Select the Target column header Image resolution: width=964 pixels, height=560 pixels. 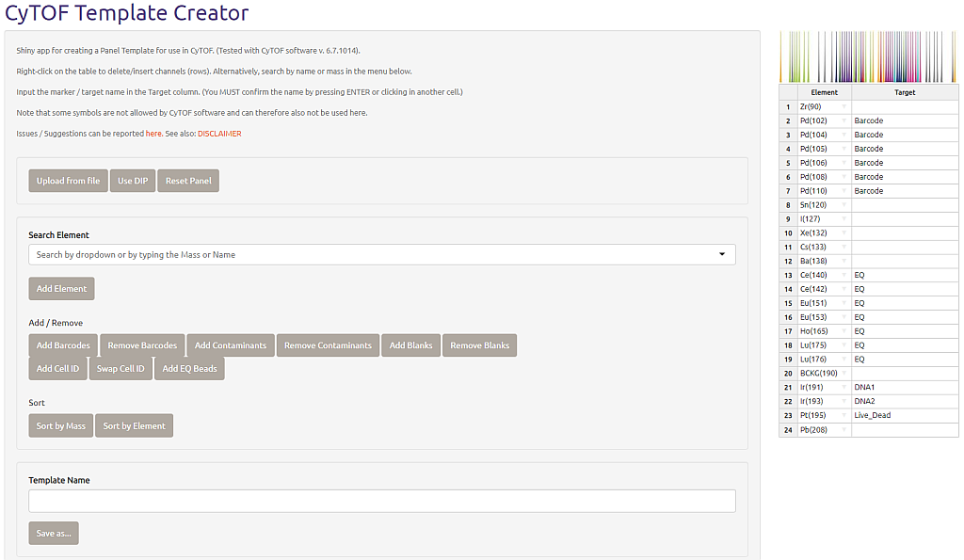(x=905, y=92)
